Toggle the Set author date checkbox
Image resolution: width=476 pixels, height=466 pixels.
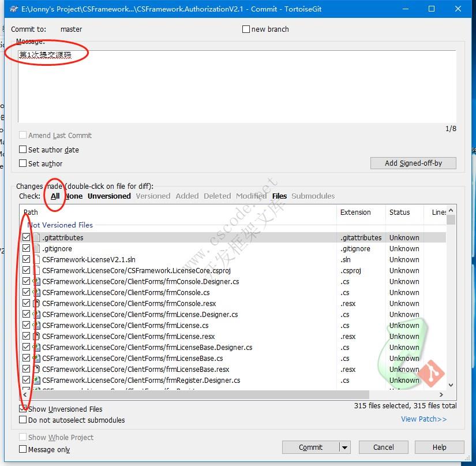point(23,150)
